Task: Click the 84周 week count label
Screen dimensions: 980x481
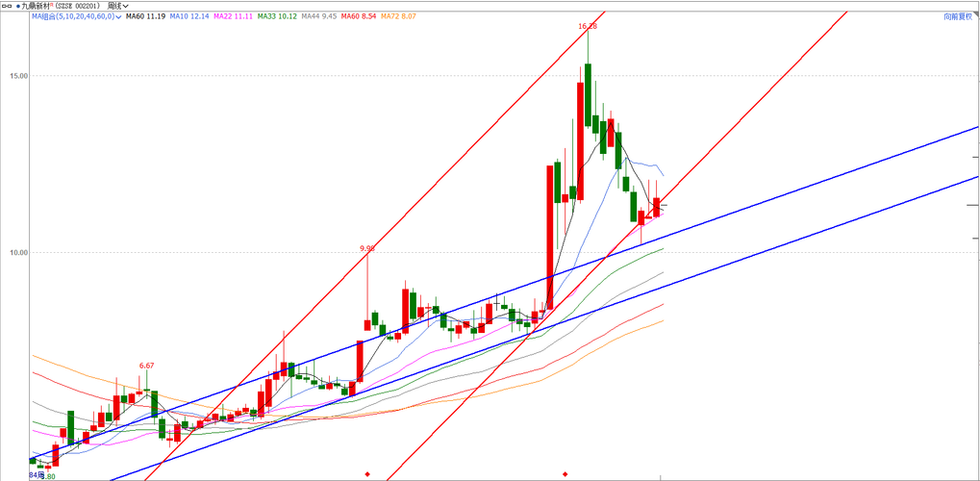Action: pos(37,475)
